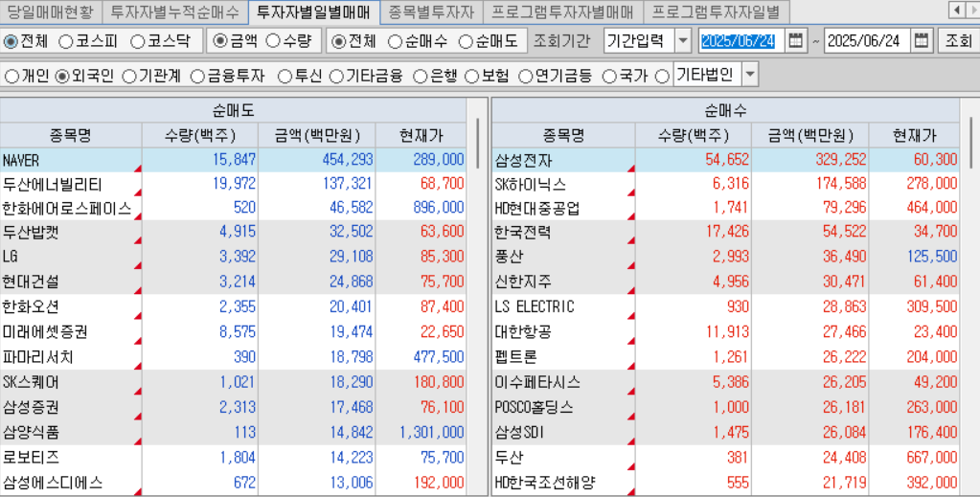Select SK스퀘어 stock row
980x497 pixels.
[x=233, y=382]
